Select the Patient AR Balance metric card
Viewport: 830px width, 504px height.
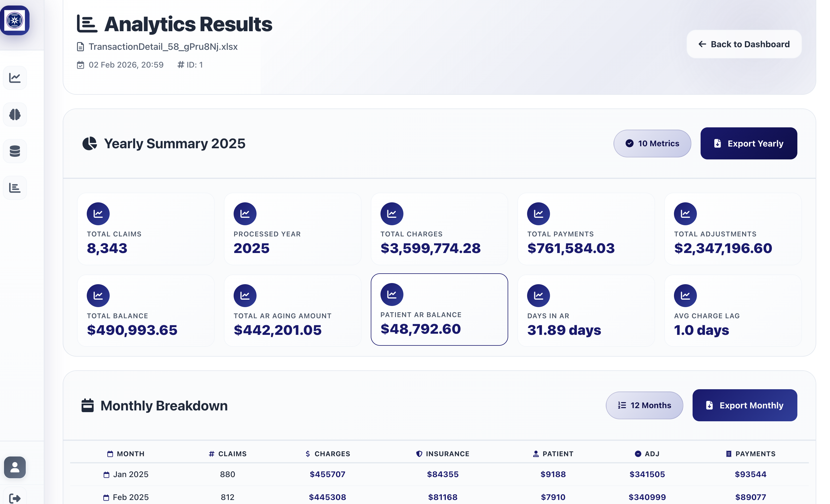pyautogui.click(x=439, y=310)
